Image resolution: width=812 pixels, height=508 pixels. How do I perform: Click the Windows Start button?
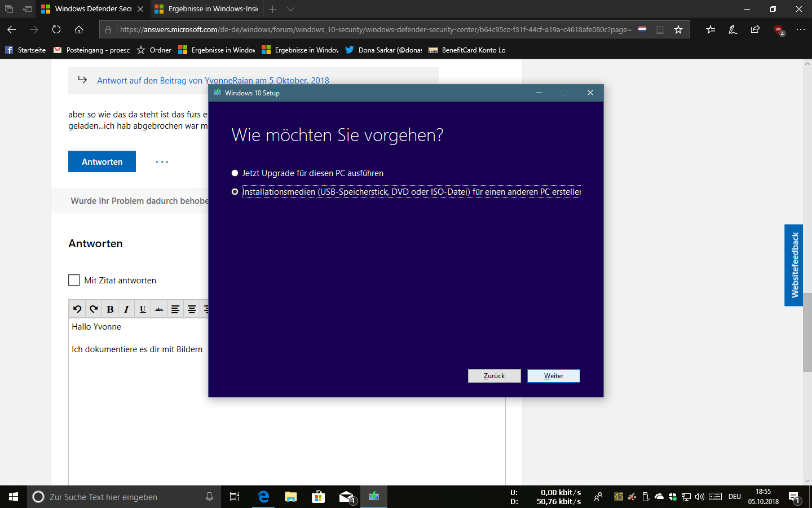click(x=14, y=497)
